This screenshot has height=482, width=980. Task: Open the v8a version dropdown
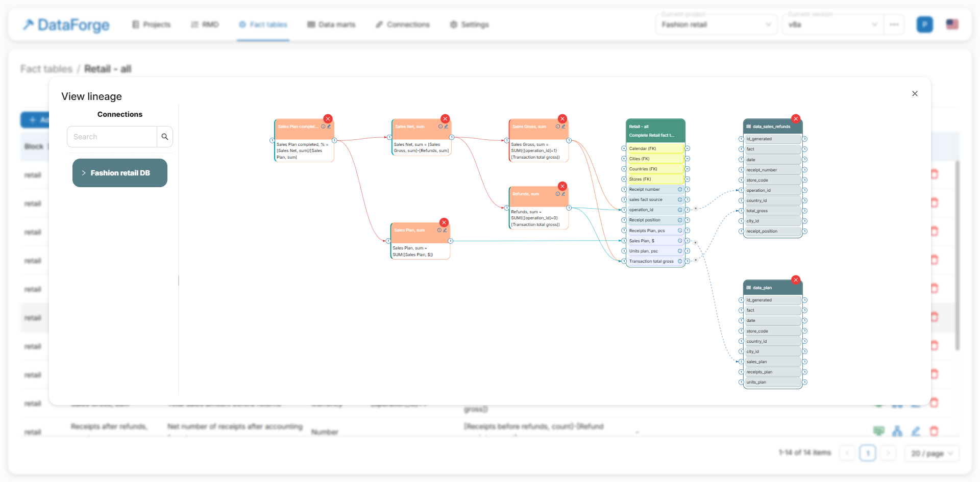click(832, 24)
